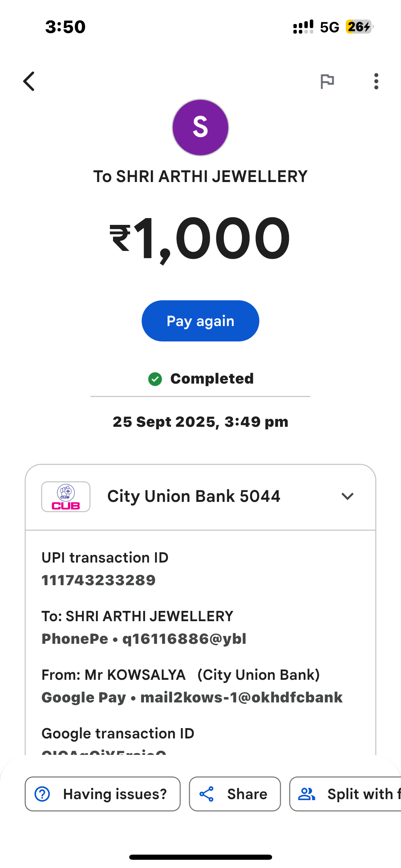Tap the question mark help icon
This screenshot has height=868, width=401.
pos(42,794)
